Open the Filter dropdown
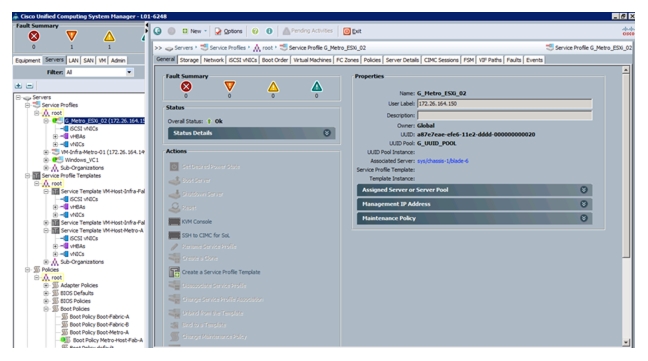The width and height of the screenshot is (648, 361). click(x=129, y=72)
